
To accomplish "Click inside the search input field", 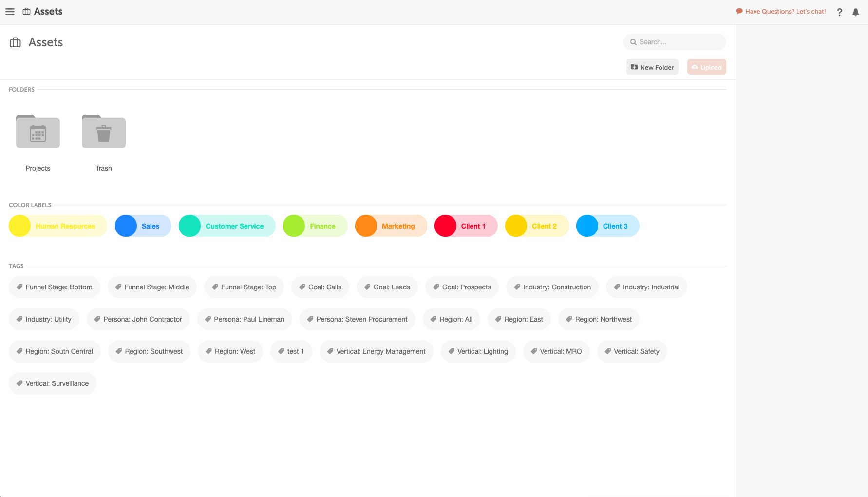I will 672,42.
